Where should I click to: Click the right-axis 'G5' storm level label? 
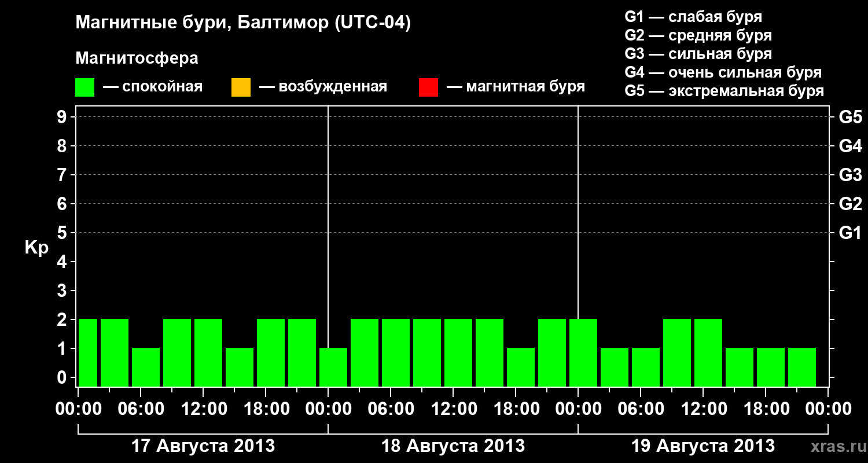(x=851, y=117)
